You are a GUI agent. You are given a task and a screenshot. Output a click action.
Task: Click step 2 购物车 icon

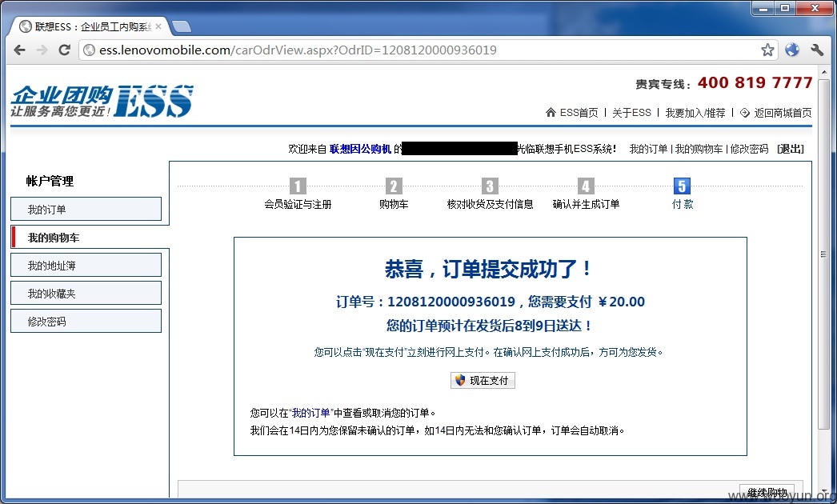[394, 186]
